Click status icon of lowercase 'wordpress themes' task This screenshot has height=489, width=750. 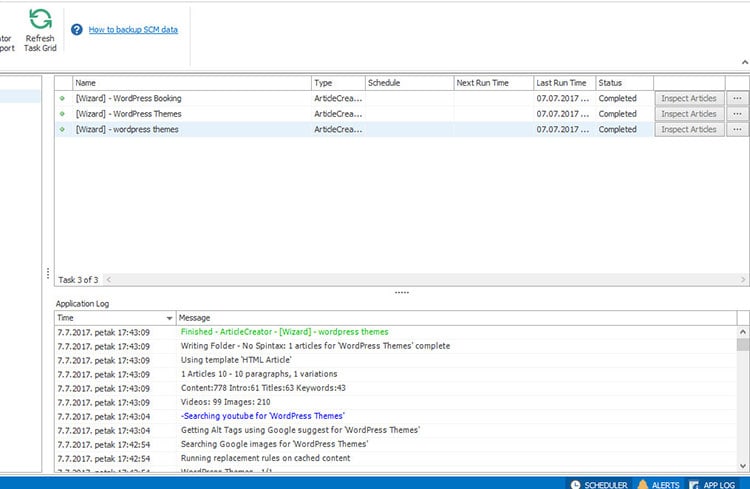tap(63, 129)
